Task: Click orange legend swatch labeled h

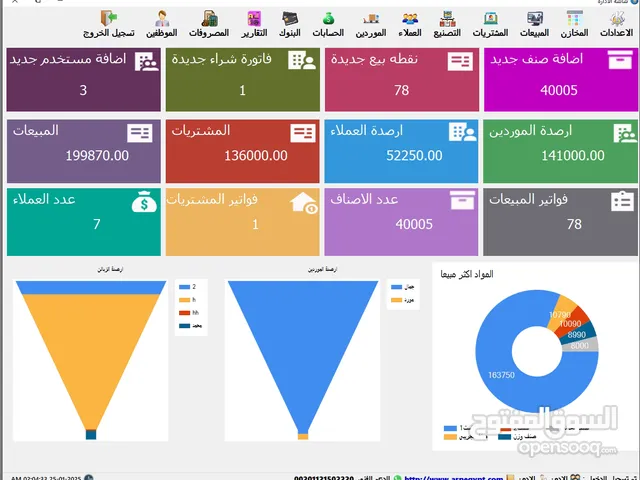Action: (184, 300)
